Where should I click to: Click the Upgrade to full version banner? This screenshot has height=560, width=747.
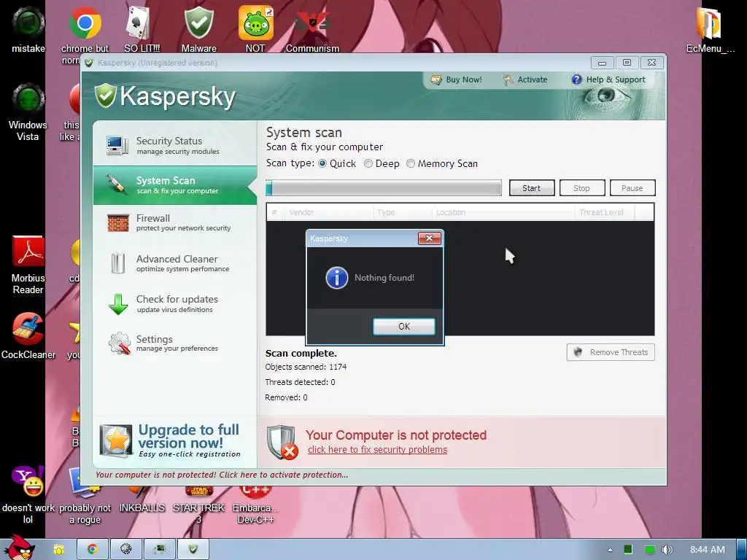point(174,440)
